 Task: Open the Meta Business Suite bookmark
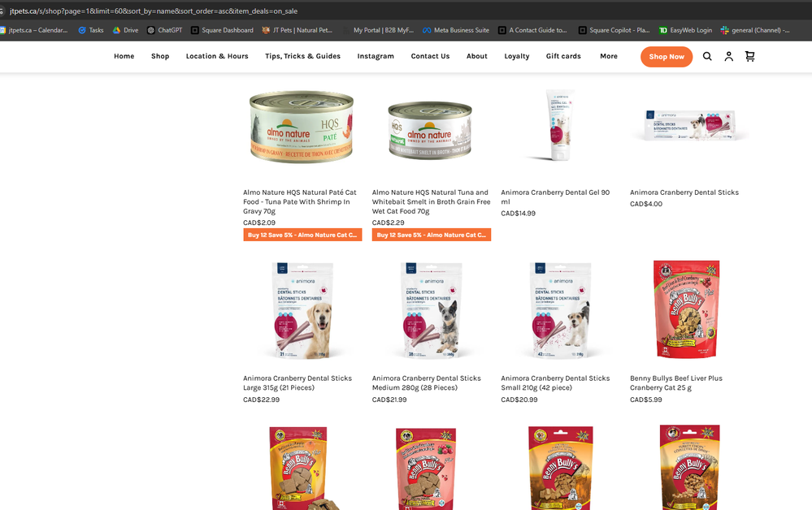[x=456, y=30]
